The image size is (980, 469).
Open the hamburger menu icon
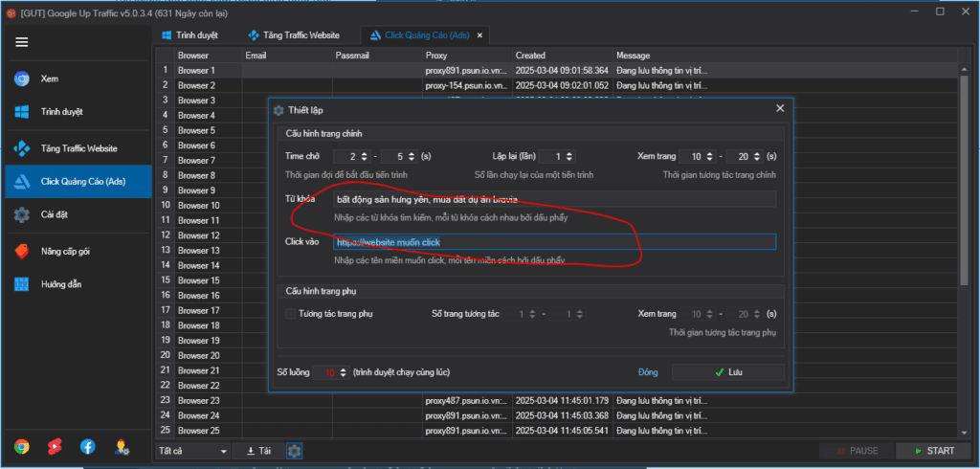[22, 42]
